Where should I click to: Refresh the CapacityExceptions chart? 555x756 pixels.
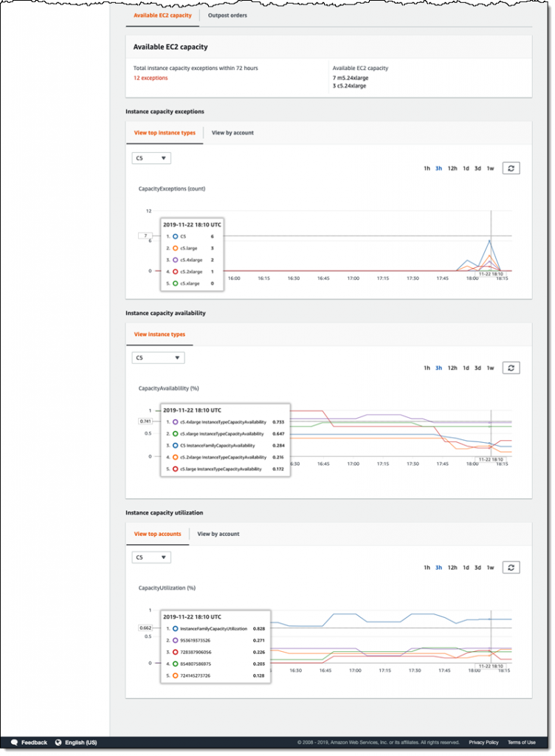(511, 168)
